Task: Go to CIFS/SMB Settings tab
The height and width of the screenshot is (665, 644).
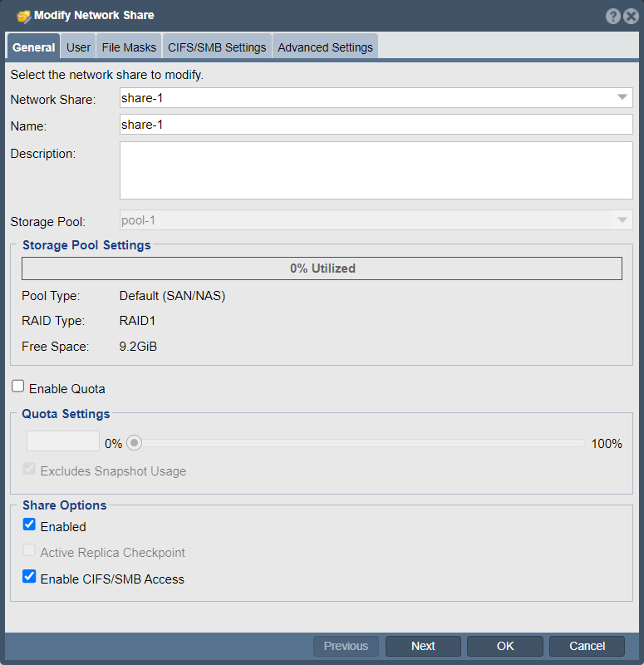Action: coord(217,47)
